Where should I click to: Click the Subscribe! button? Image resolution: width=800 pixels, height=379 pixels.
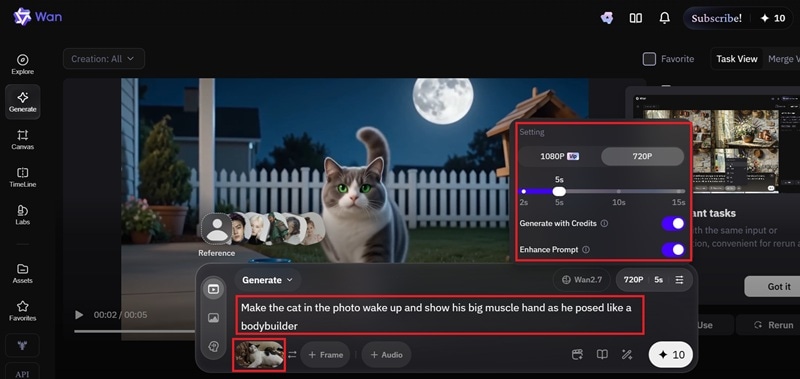[716, 18]
